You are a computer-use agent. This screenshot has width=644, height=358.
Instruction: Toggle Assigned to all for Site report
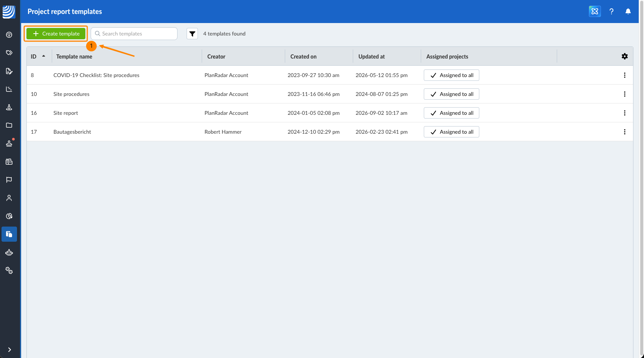451,113
